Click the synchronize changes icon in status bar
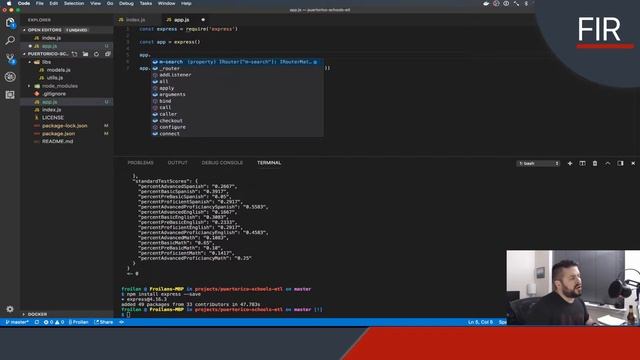640x360 pixels. click(37, 322)
